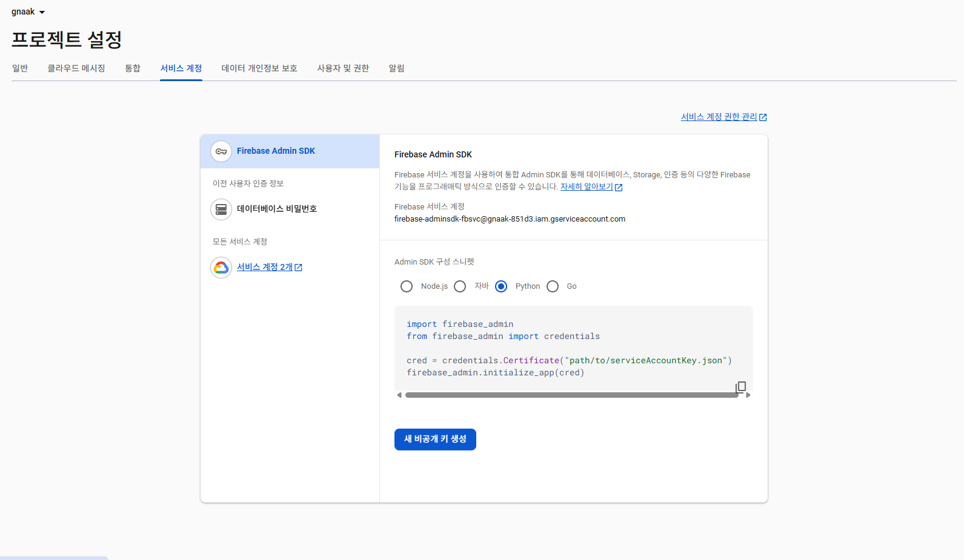964x560 pixels.
Task: Click the database icon beside 데이터베이스 비밀번호
Action: pyautogui.click(x=221, y=209)
